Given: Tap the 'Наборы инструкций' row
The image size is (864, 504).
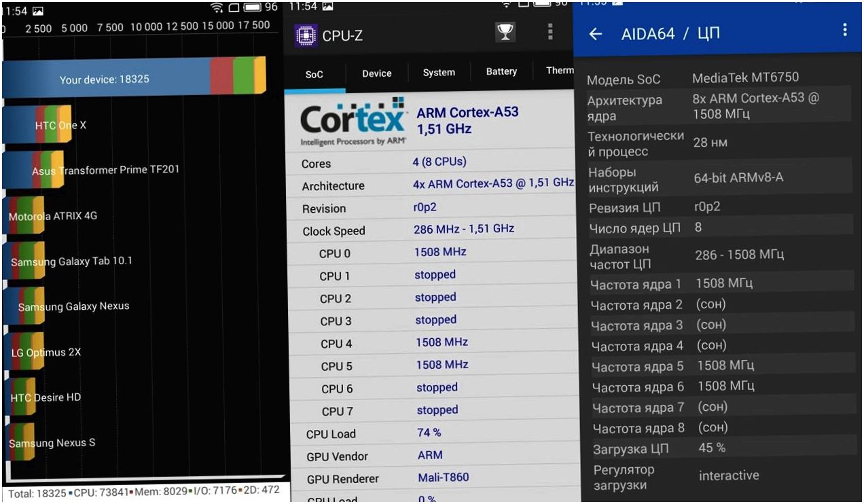Looking at the screenshot, I should (719, 179).
